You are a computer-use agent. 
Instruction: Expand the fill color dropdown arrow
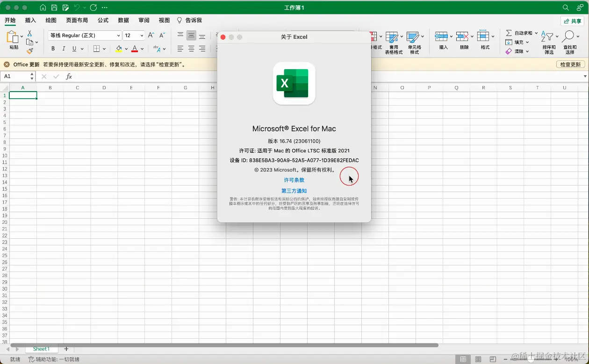[x=126, y=49]
